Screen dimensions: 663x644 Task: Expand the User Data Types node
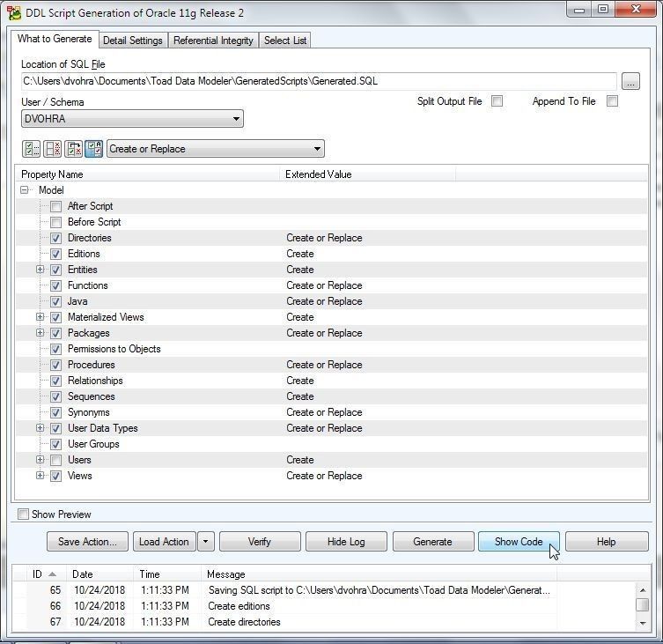click(x=40, y=428)
